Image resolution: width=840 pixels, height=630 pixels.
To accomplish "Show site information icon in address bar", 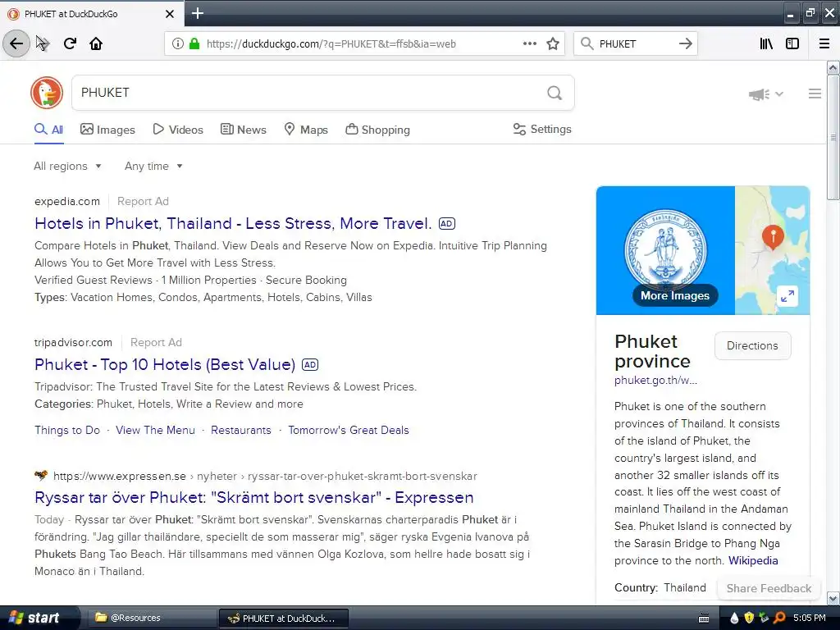I will tap(177, 44).
